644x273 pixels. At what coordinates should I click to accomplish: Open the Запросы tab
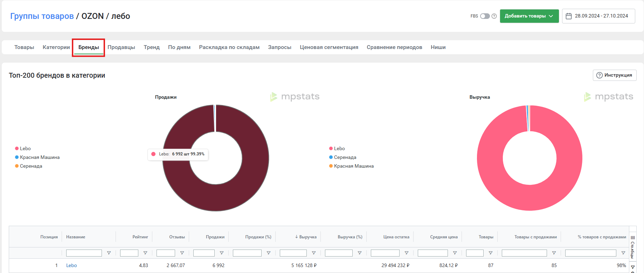point(280,47)
